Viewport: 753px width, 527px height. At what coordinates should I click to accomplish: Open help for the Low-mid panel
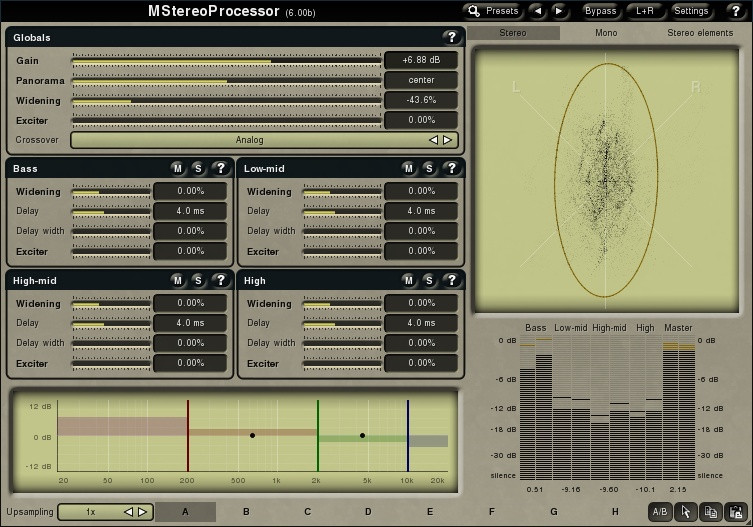point(451,169)
